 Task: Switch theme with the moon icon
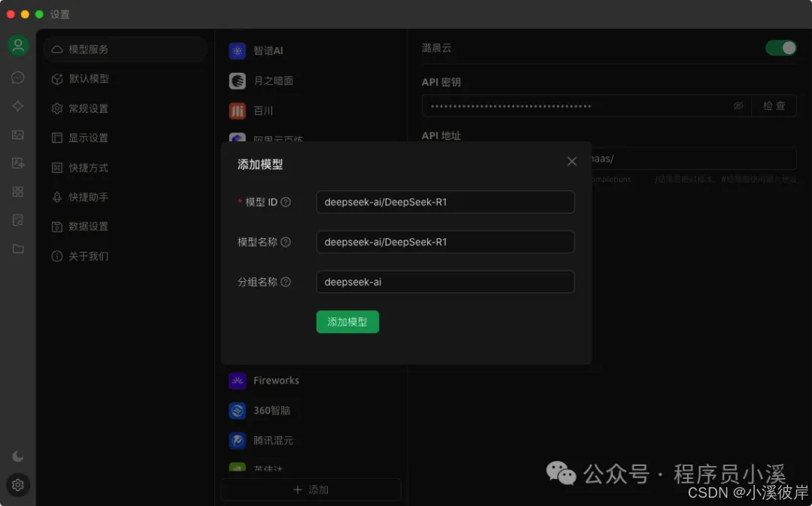click(17, 456)
